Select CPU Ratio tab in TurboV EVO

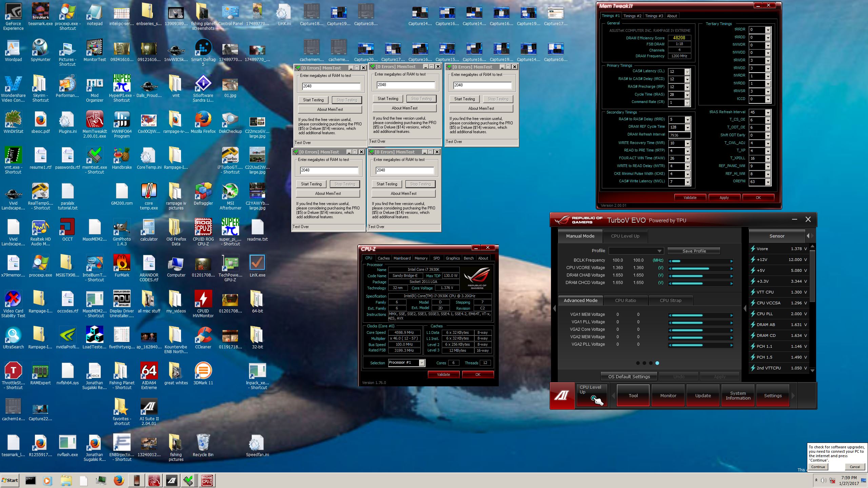point(625,301)
